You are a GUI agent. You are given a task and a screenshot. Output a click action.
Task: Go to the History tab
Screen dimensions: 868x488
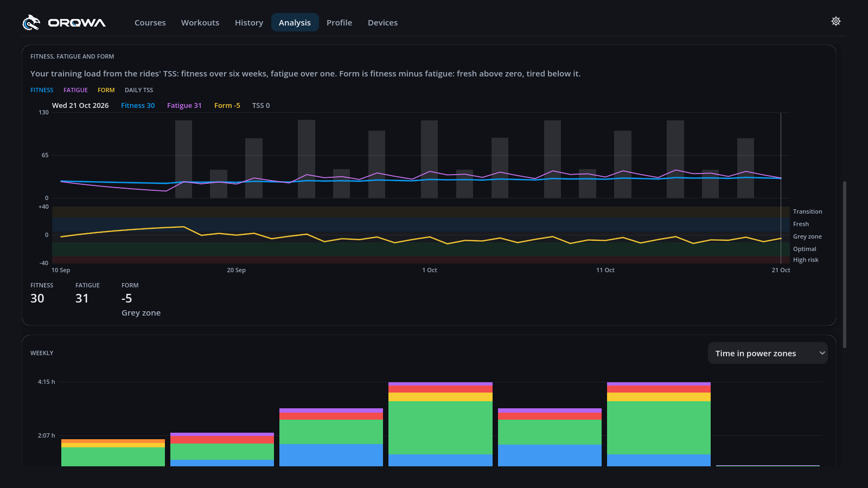coord(249,23)
